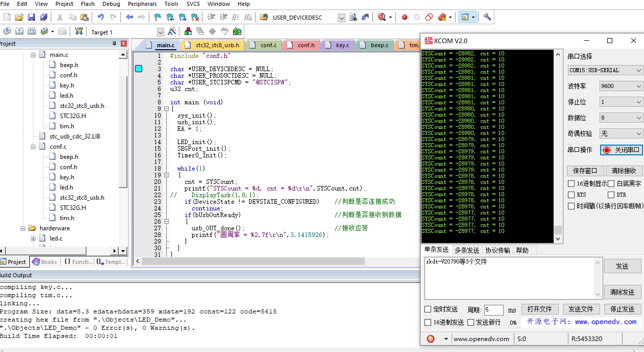The image size is (644, 352).
Task: Click the period (周期) ms input field
Action: [493, 310]
